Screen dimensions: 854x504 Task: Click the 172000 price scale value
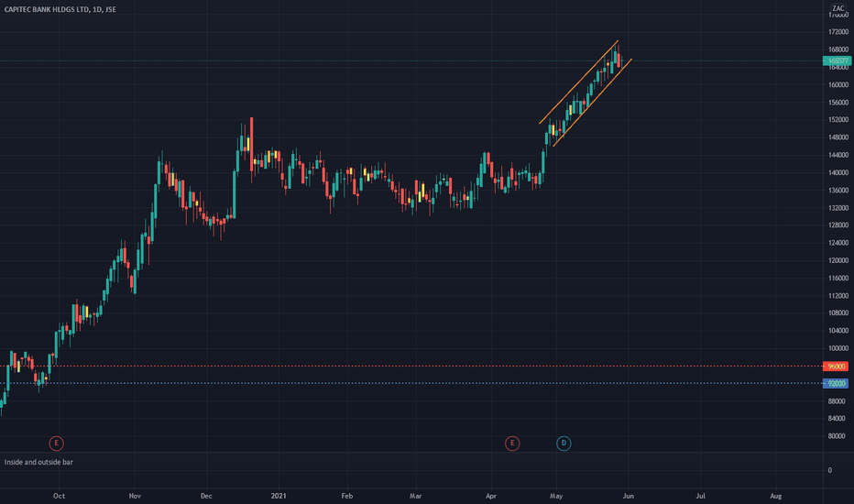pos(838,32)
